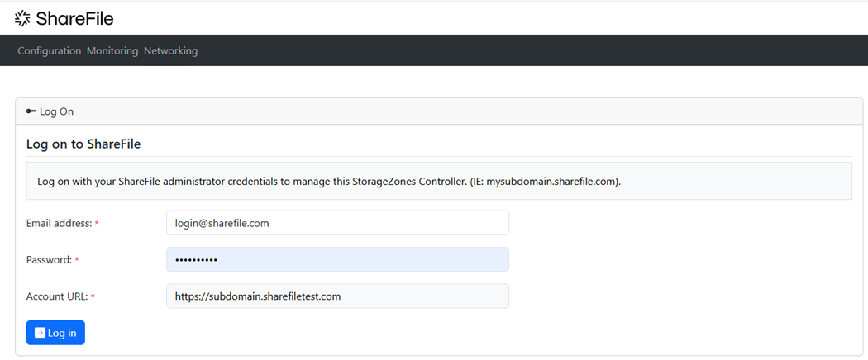Click the 'Log on to ShareFile' heading

point(83,144)
